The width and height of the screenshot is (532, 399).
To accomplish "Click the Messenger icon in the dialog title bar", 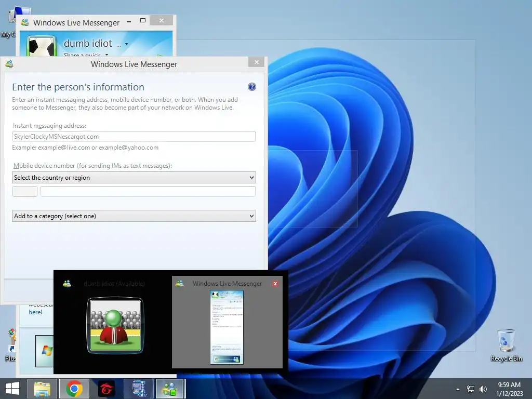I will (9, 64).
